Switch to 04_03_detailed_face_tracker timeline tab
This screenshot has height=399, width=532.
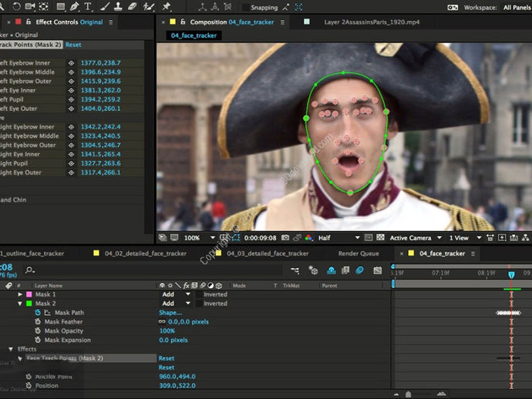[x=268, y=253]
